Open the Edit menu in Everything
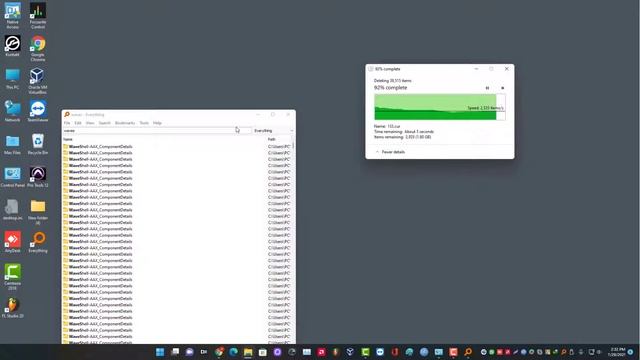Viewport: 640px width, 360px height. click(x=78, y=123)
